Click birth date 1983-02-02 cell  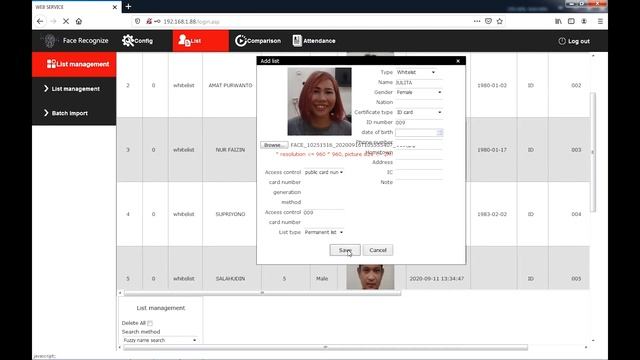492,214
